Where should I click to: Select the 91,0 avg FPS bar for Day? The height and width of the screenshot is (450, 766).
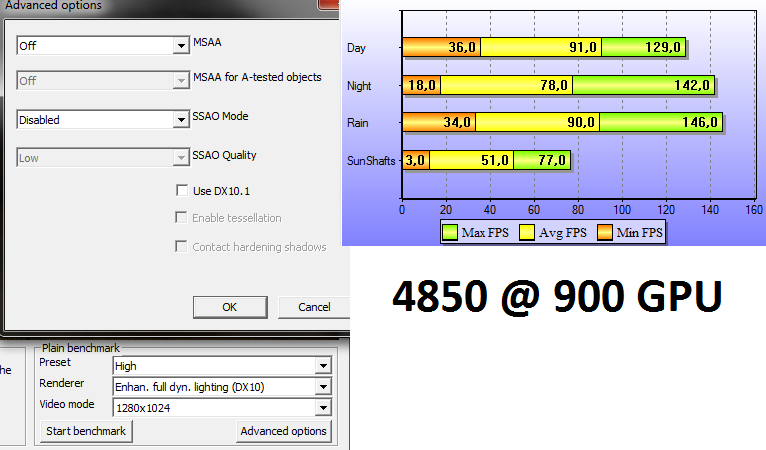click(541, 47)
